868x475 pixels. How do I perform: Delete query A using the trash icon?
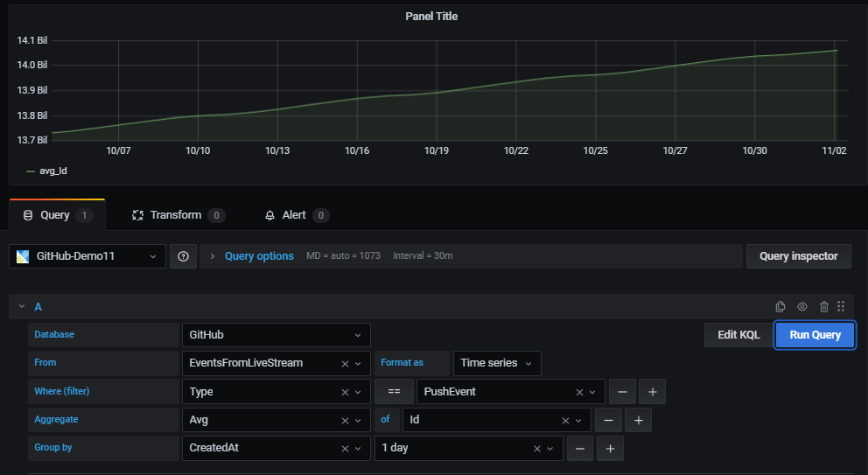823,306
